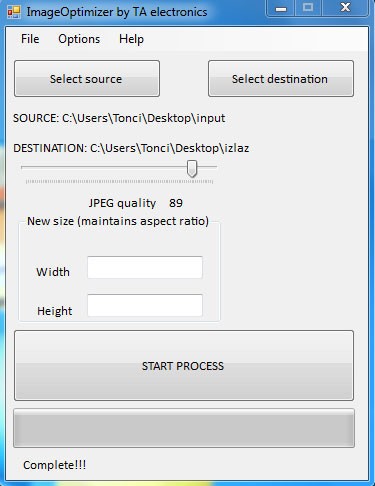Click the SOURCE path text

119,118
